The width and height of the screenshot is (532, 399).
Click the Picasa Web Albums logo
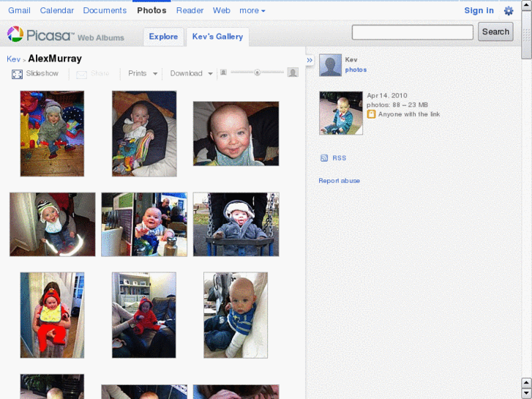[65, 34]
